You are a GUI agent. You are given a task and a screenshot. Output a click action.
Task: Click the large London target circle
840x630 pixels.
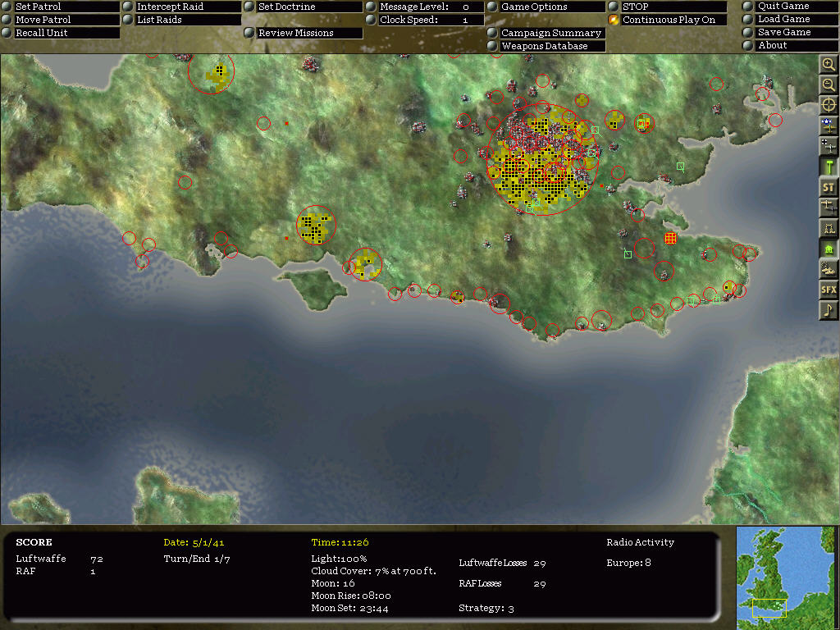(x=542, y=160)
